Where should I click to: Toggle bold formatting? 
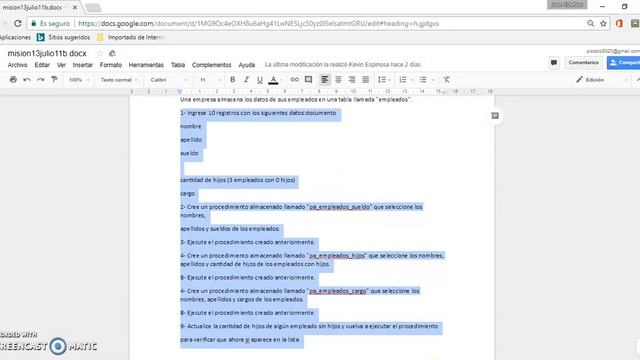coord(232,80)
